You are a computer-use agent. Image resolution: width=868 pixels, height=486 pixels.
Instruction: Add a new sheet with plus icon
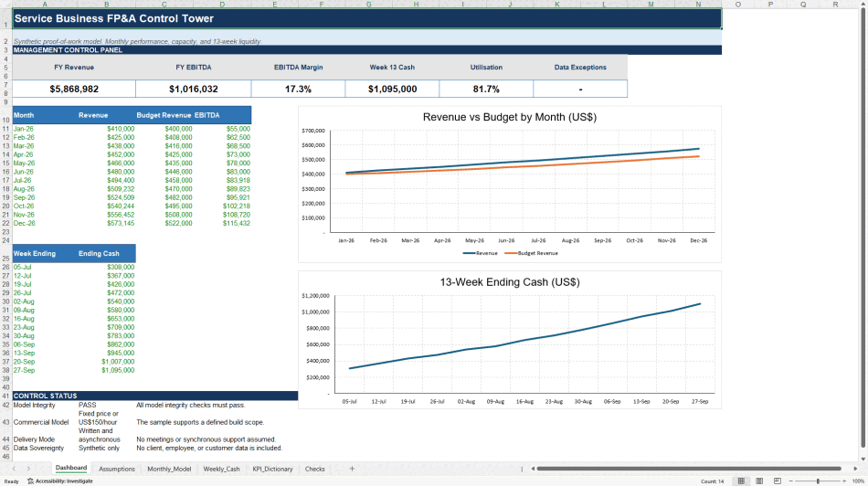(x=352, y=469)
